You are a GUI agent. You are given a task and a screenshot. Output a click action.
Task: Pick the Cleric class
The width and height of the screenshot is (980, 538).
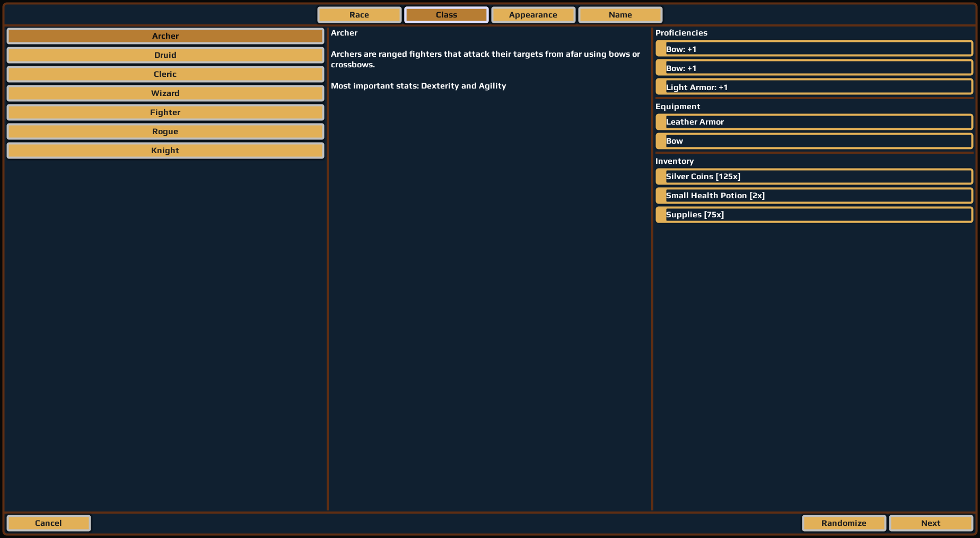coord(165,74)
